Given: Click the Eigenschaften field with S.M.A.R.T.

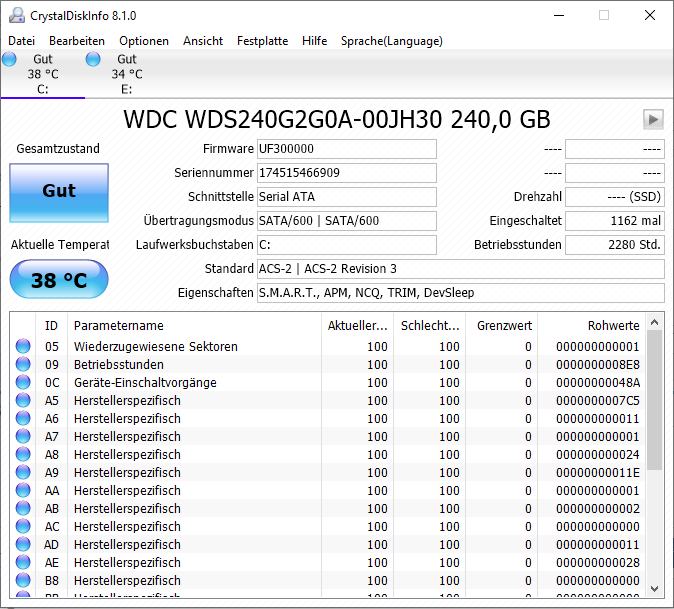Looking at the screenshot, I should pos(461,293).
